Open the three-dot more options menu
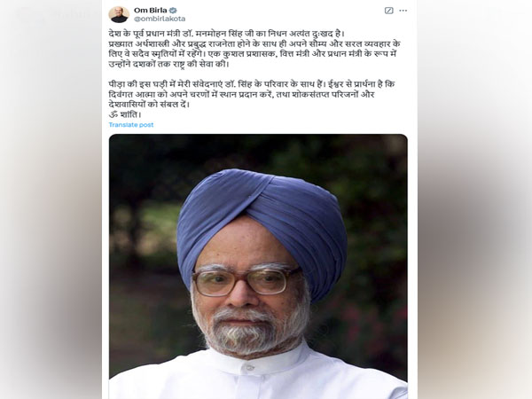 pyautogui.click(x=403, y=11)
